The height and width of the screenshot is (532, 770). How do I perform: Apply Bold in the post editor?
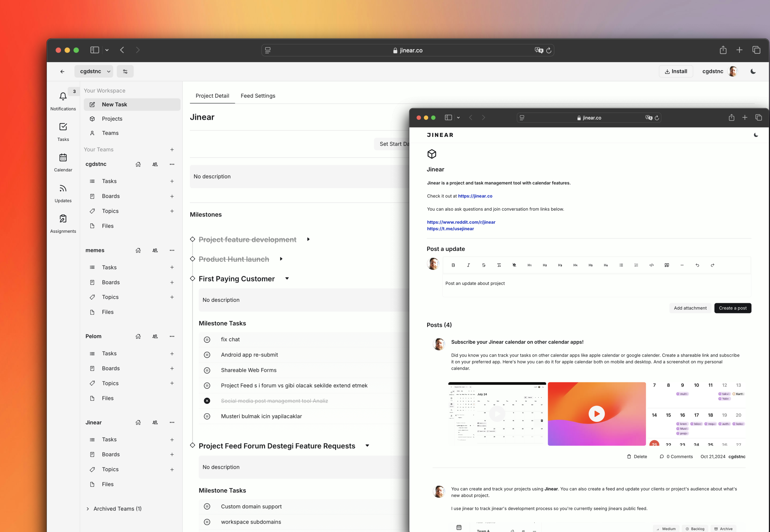coord(453,265)
